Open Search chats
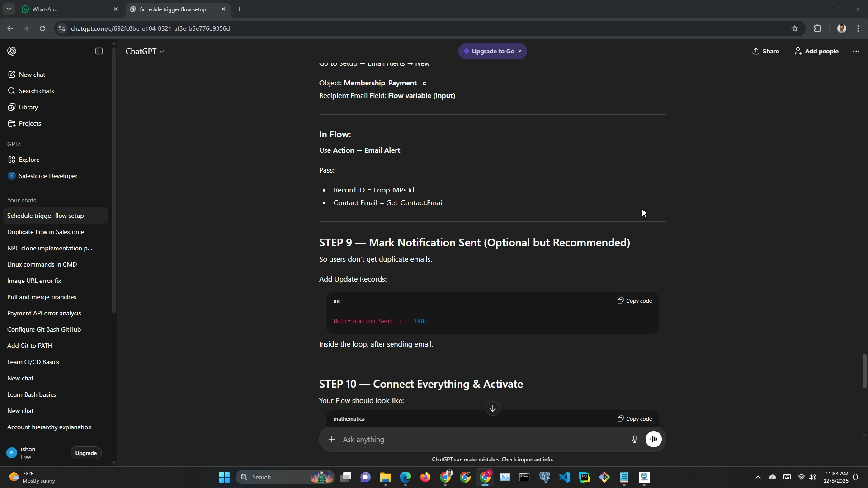868x488 pixels. (x=36, y=91)
